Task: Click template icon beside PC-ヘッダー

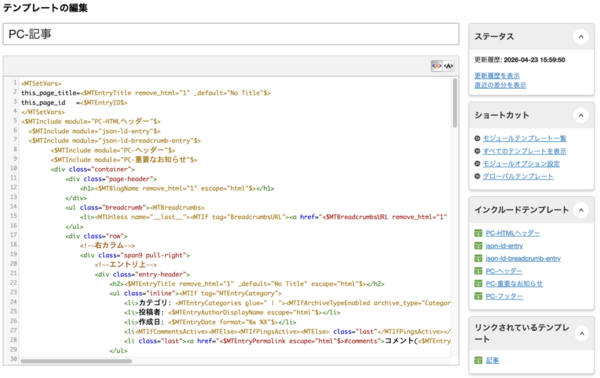Action: coord(478,271)
